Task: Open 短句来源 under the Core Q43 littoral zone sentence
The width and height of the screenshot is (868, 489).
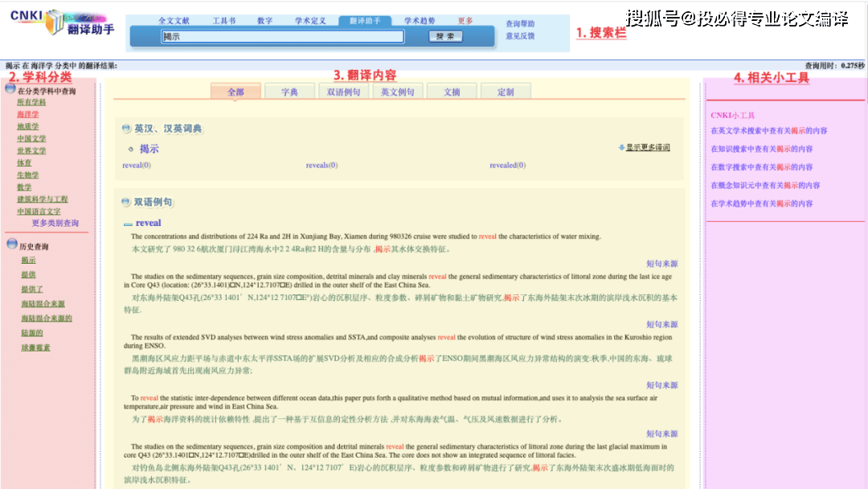Action: (662, 324)
